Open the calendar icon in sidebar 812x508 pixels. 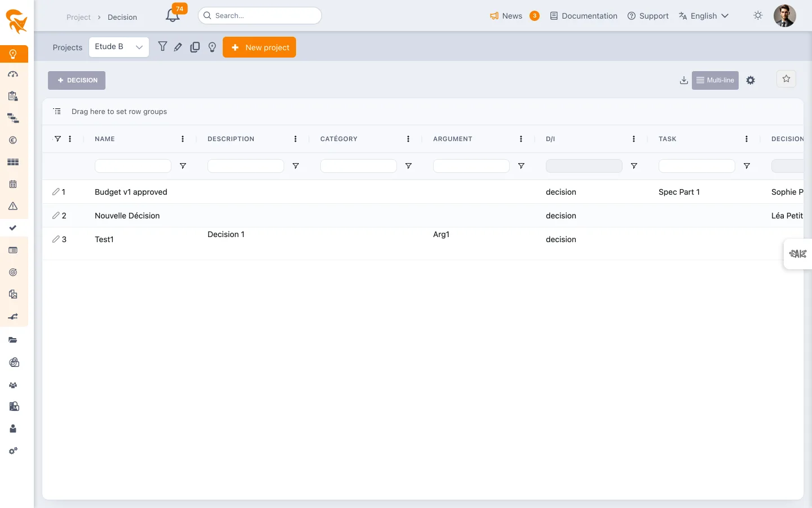(13, 184)
